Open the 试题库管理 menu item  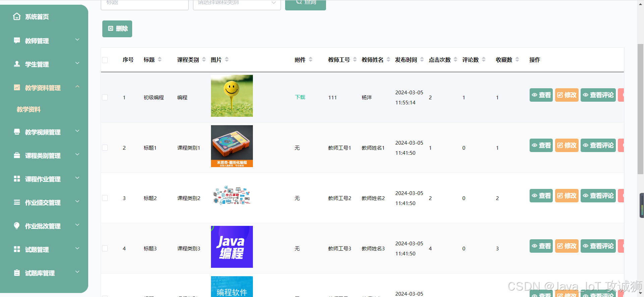coord(40,273)
